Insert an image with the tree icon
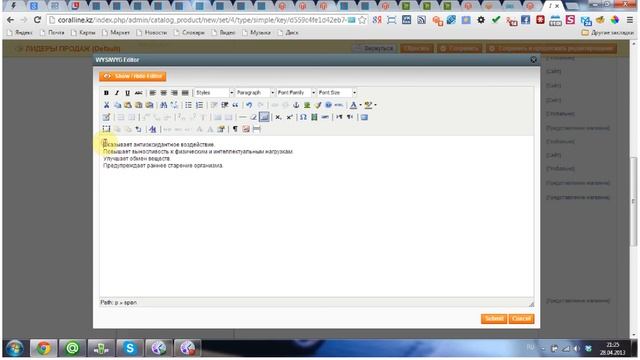This screenshot has width=640, height=360. point(307,105)
